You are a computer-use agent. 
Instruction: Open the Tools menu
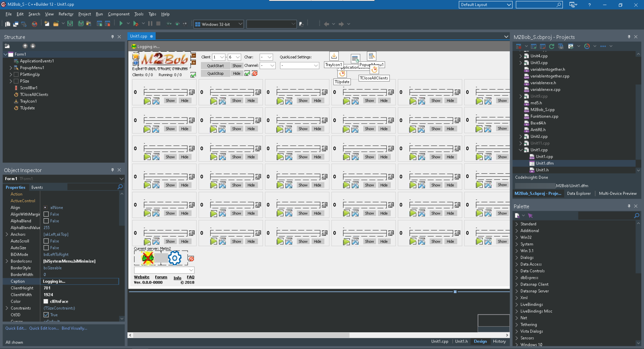(139, 14)
